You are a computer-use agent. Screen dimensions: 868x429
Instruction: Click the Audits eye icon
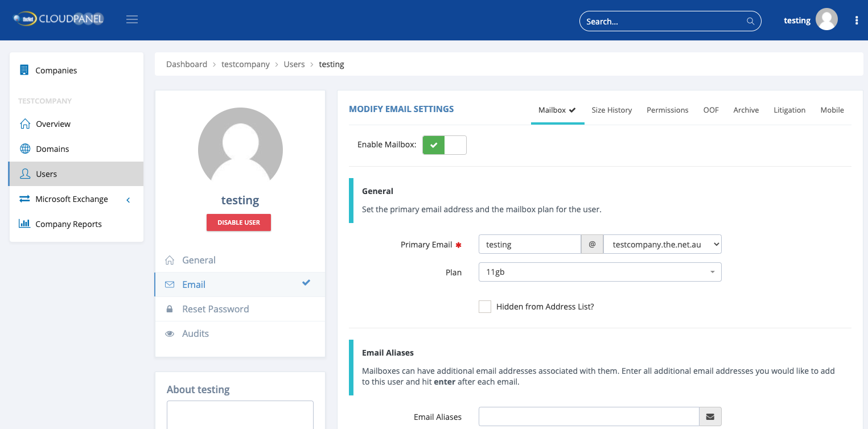coord(170,333)
